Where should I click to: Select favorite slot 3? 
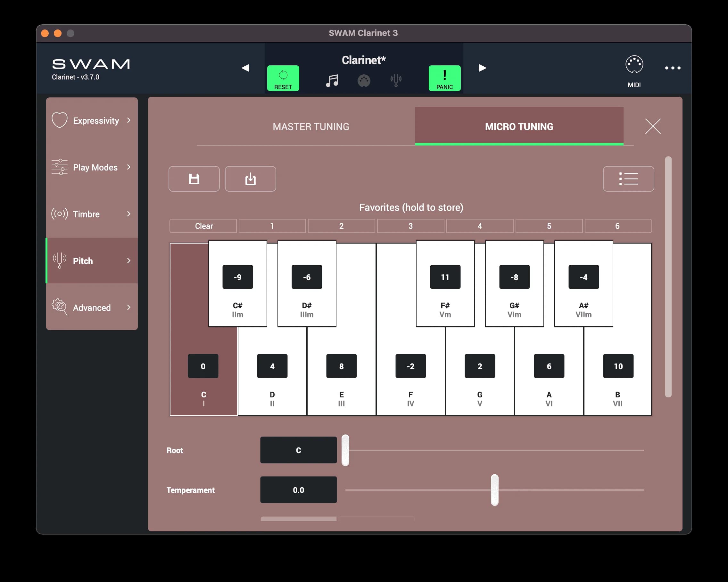[x=410, y=226]
